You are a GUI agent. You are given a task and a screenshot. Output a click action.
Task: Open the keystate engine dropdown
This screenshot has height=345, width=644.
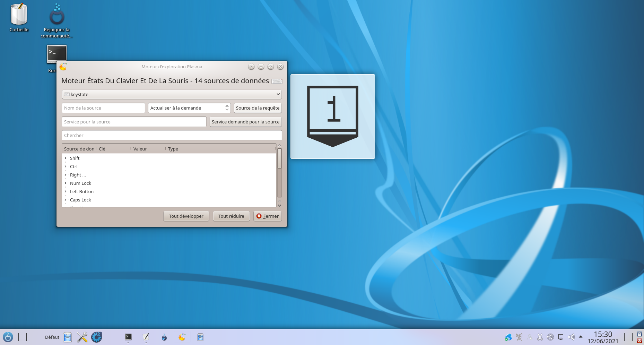click(172, 94)
